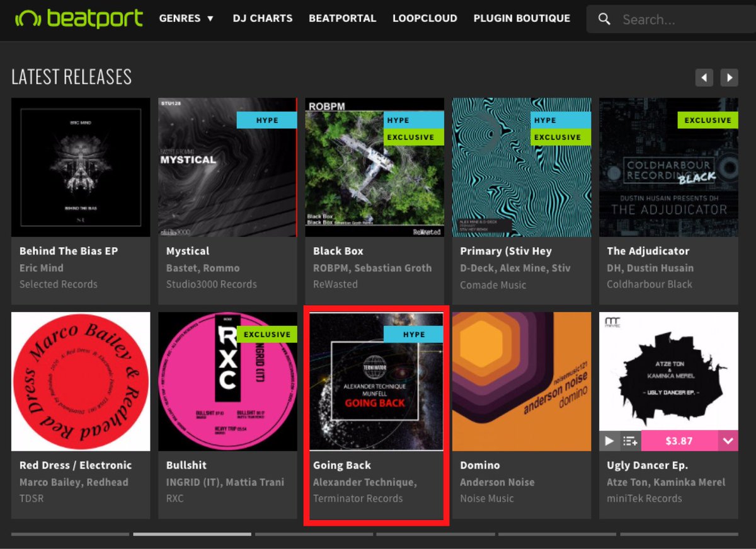Open Behind The Bias EP cover art
The height and width of the screenshot is (549, 756).
(81, 167)
